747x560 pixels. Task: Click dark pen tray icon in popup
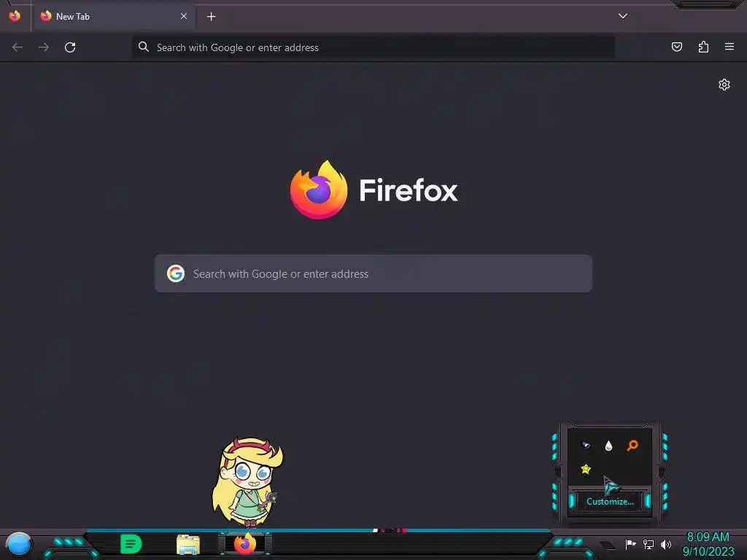coord(586,446)
